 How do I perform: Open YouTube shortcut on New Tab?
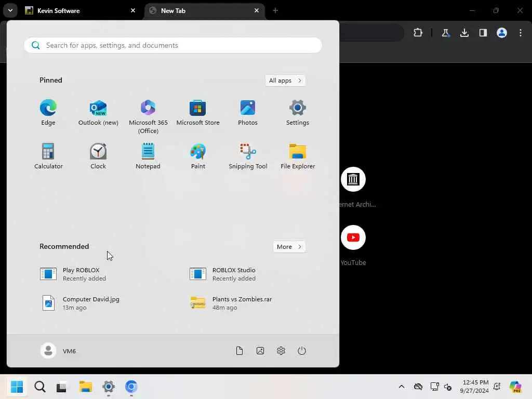[353, 245]
